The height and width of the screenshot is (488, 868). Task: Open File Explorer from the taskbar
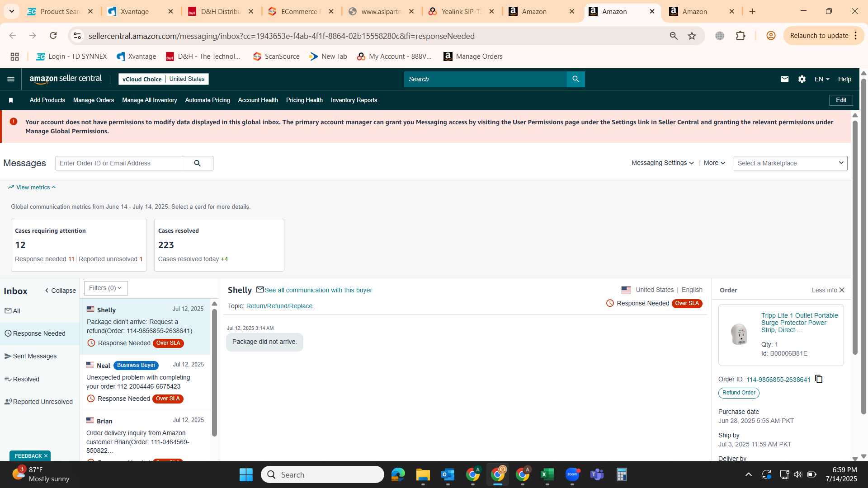tap(423, 474)
